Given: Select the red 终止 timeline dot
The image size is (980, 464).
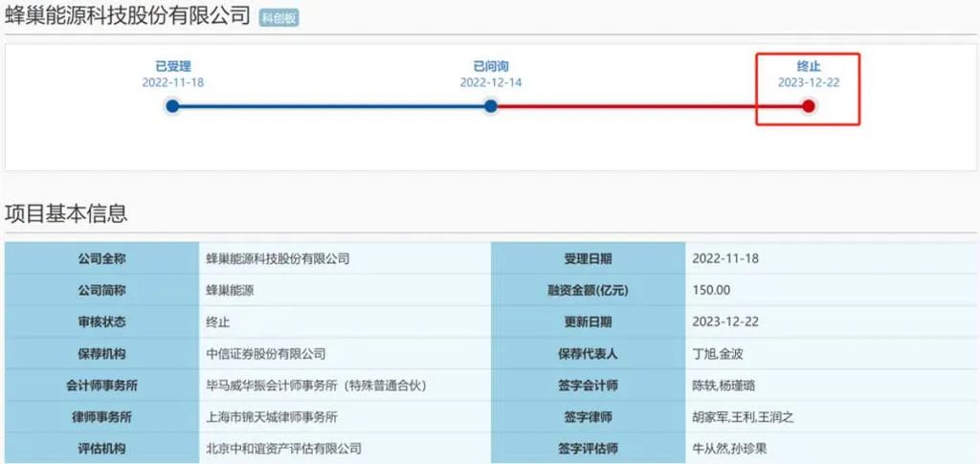Looking at the screenshot, I should [x=809, y=106].
